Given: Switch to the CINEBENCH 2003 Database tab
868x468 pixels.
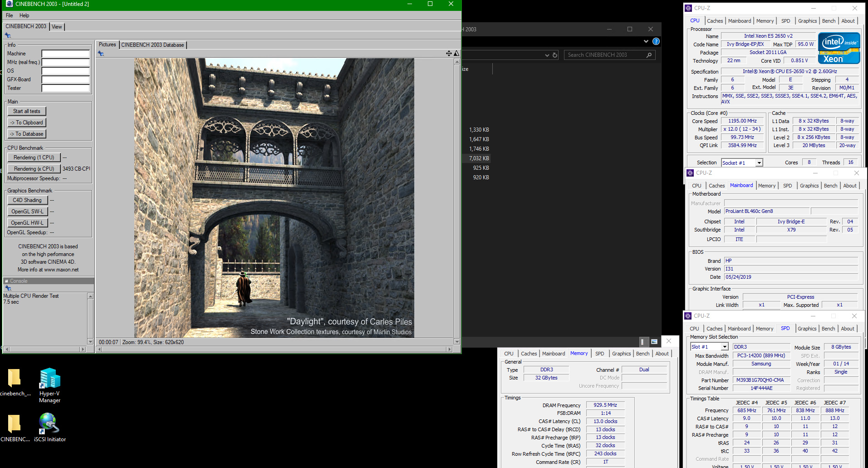Looking at the screenshot, I should pyautogui.click(x=152, y=45).
